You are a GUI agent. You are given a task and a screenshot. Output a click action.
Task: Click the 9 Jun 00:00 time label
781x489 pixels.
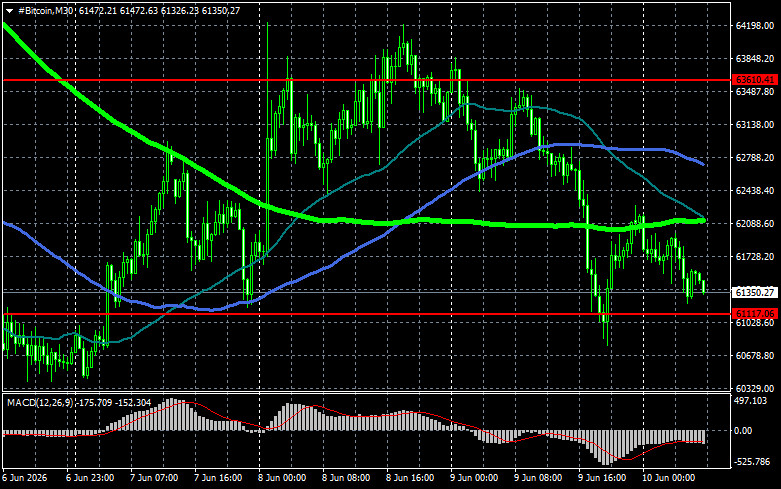pos(474,478)
